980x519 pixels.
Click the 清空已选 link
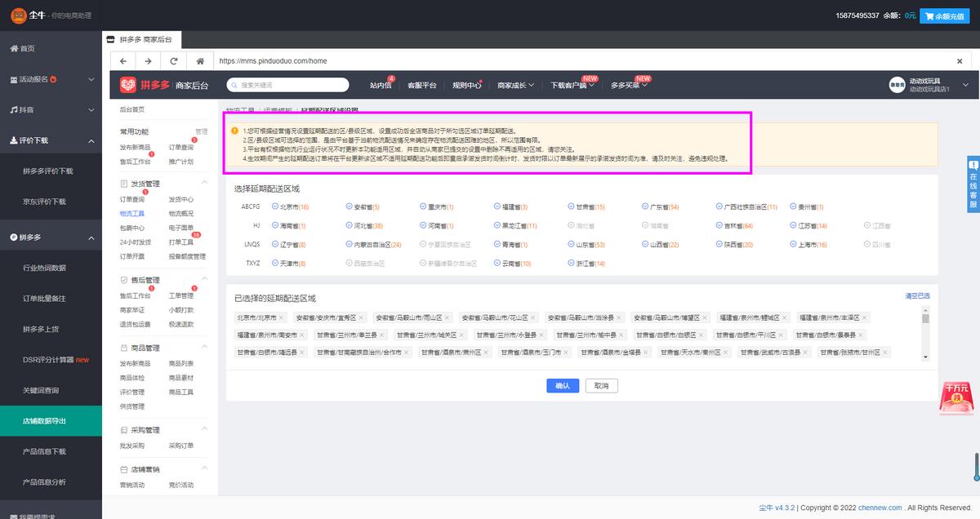click(916, 295)
